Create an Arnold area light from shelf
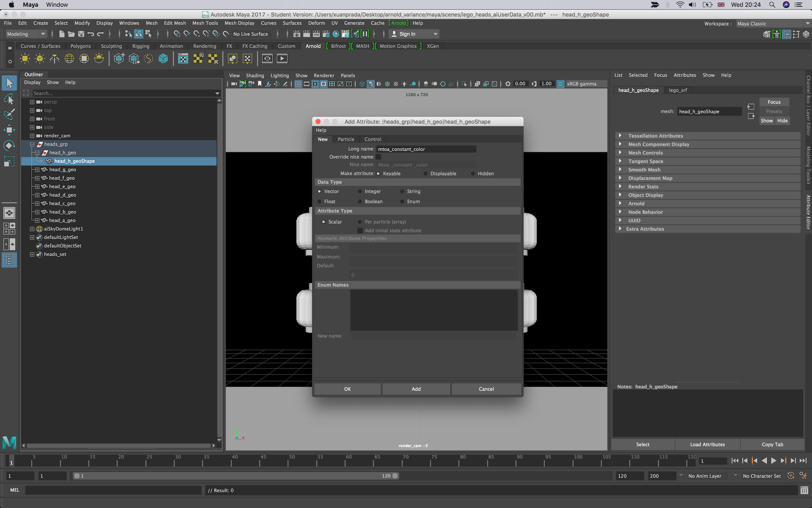The image size is (812, 508). pyautogui.click(x=25, y=59)
